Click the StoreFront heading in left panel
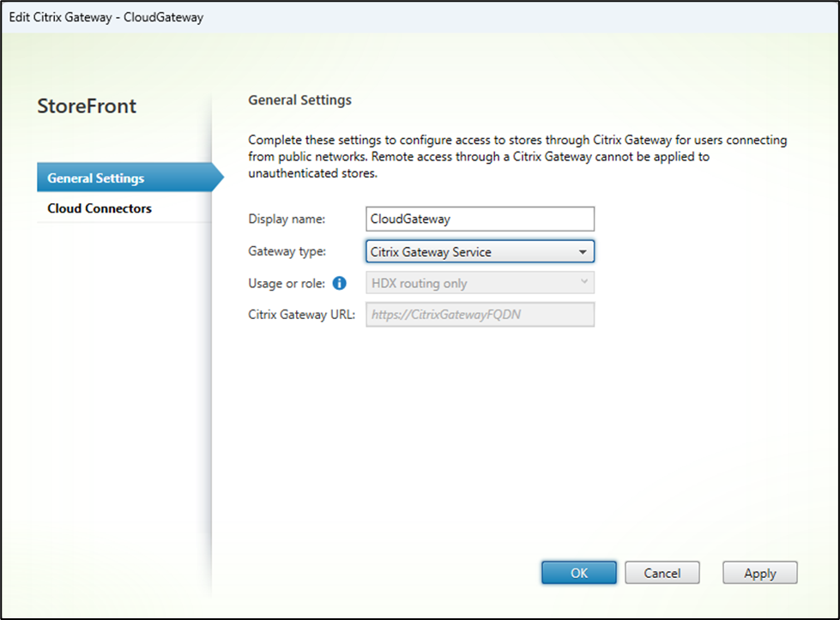The image size is (840, 620). click(87, 106)
